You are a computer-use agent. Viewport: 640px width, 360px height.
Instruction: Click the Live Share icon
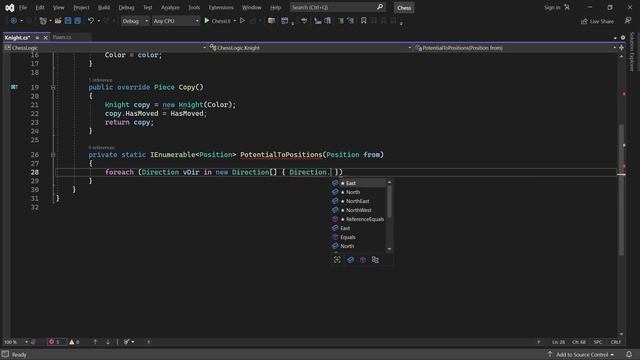pyautogui.click(x=584, y=21)
